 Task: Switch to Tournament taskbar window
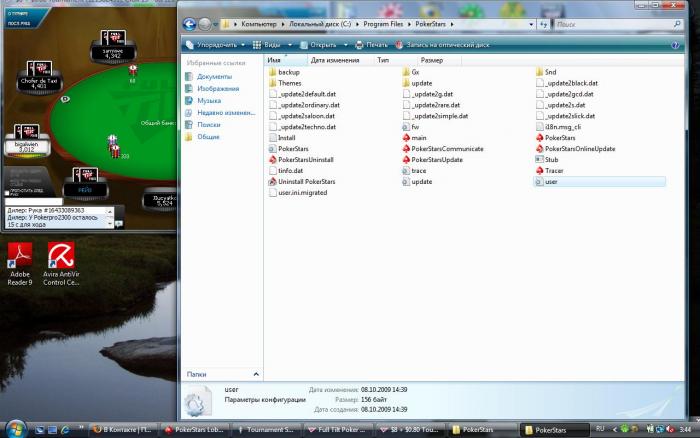tap(266, 430)
